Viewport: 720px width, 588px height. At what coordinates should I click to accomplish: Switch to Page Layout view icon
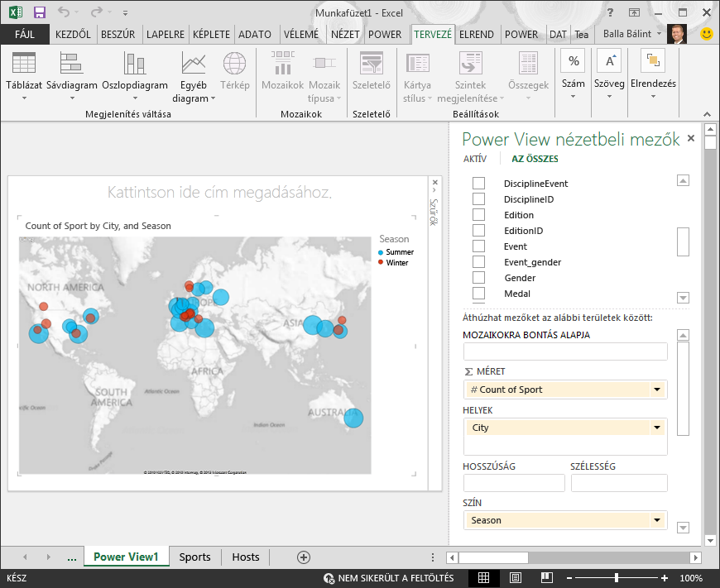pyautogui.click(x=516, y=578)
